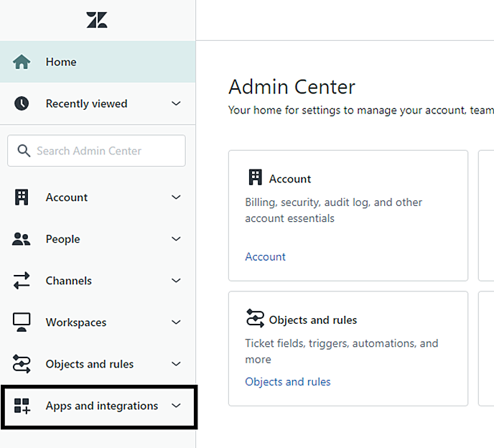Click the Workspaces monitor icon
Screen dimensions: 494x448
tap(22, 322)
